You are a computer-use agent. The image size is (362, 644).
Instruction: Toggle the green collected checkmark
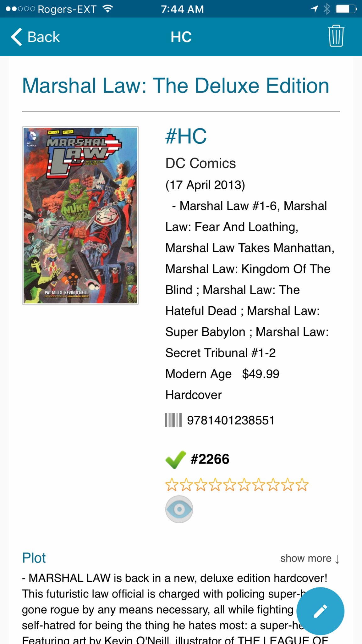[x=176, y=459]
